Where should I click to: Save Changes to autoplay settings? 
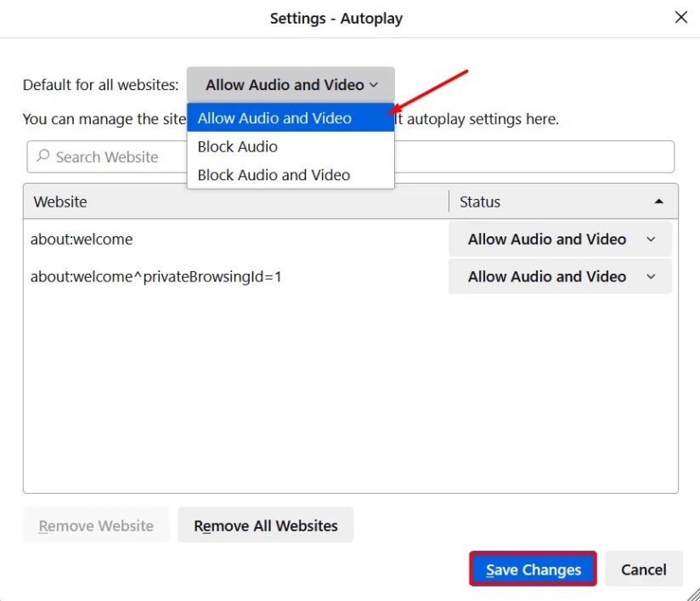533,570
